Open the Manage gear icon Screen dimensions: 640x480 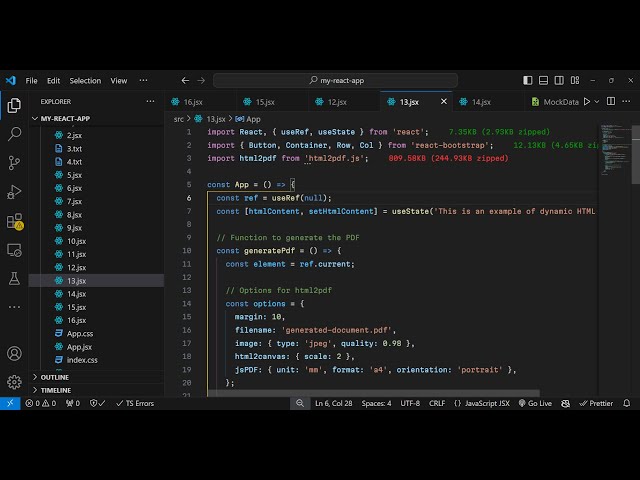[14, 381]
